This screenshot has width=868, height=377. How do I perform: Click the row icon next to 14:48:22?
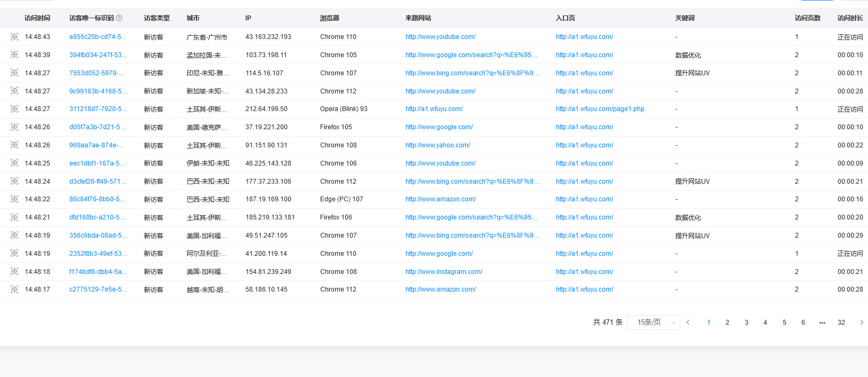14,199
